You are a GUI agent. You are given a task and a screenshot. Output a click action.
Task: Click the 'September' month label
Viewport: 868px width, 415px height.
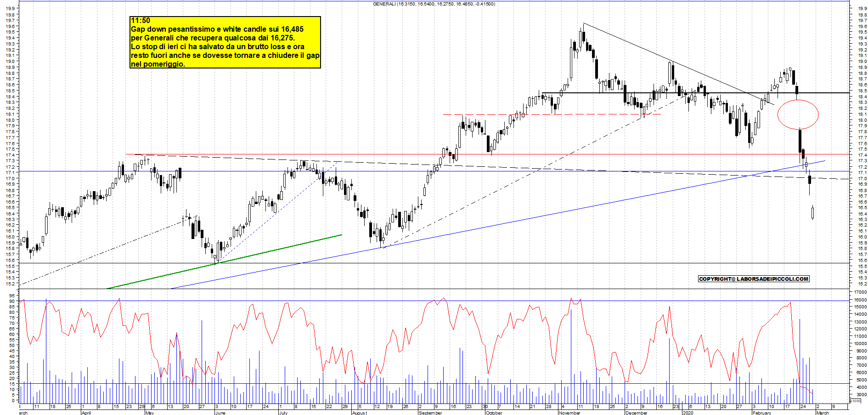pos(430,413)
